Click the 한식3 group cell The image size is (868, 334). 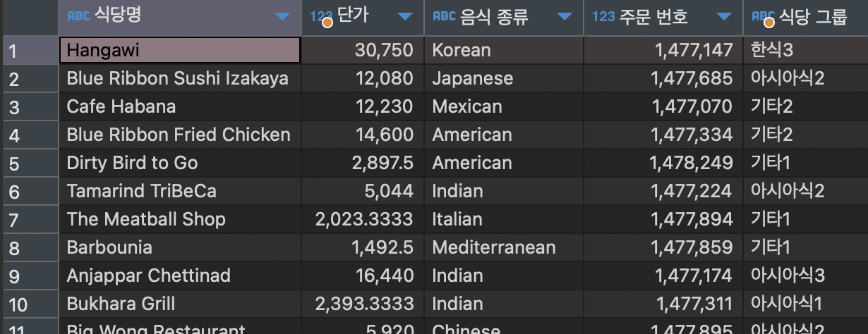point(806,50)
